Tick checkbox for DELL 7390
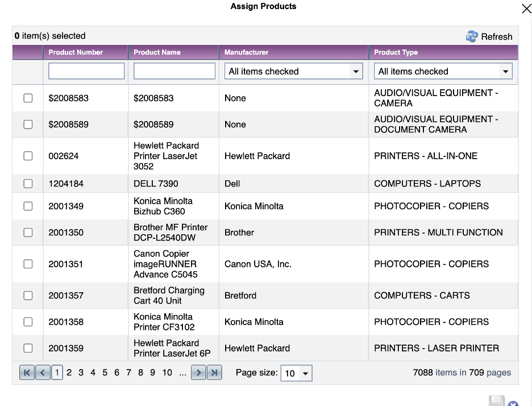 (x=28, y=184)
